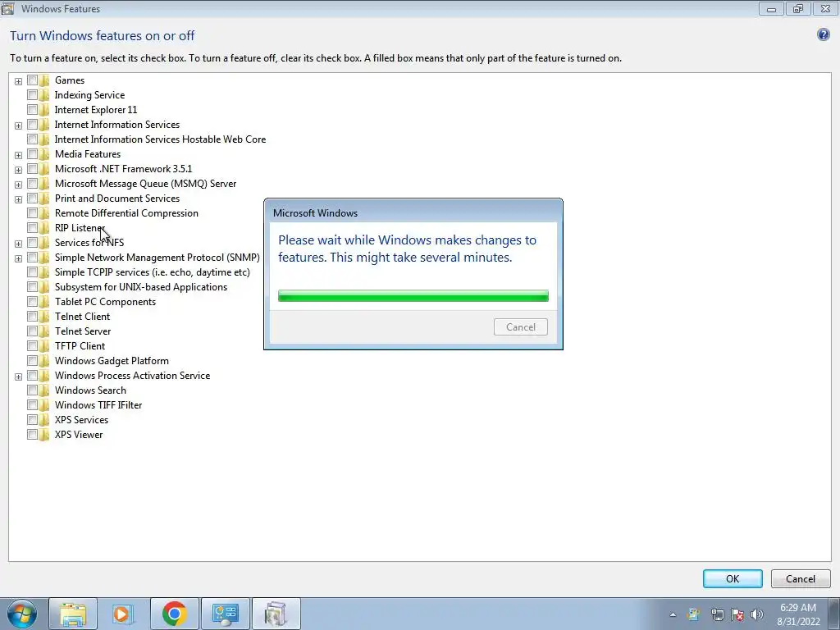Click the folder icon beside Games
The image size is (840, 630).
44,80
